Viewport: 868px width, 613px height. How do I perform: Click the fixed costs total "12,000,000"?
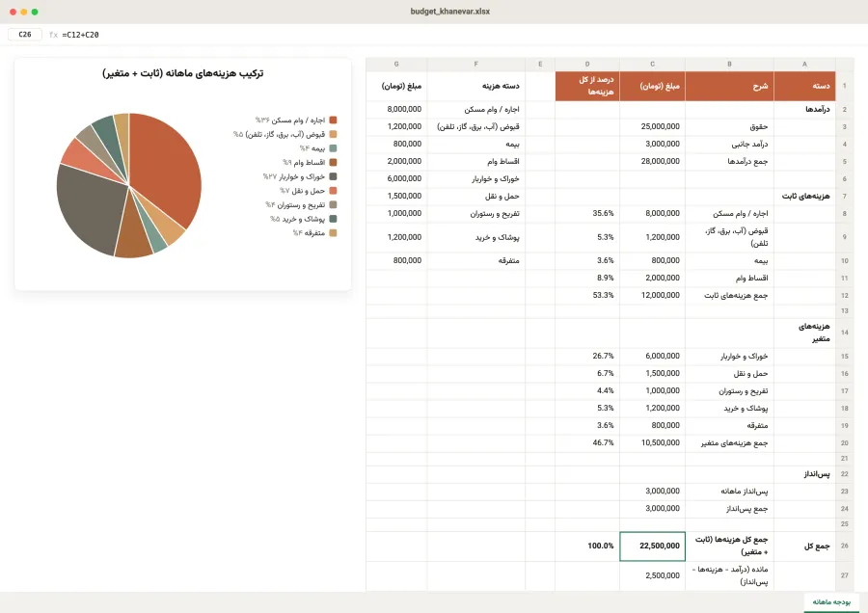tap(652, 296)
